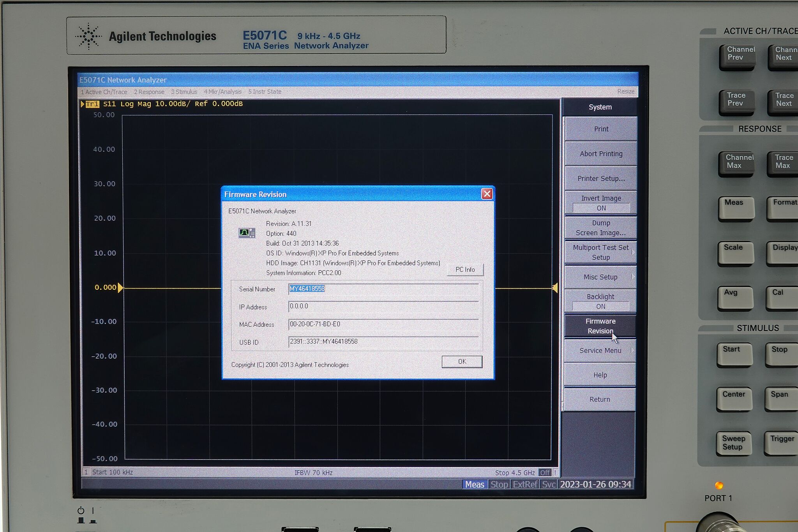Screen dimensions: 798x532
Task: Expand Multiport Test Set Setup submenu
Action: [x=601, y=252]
